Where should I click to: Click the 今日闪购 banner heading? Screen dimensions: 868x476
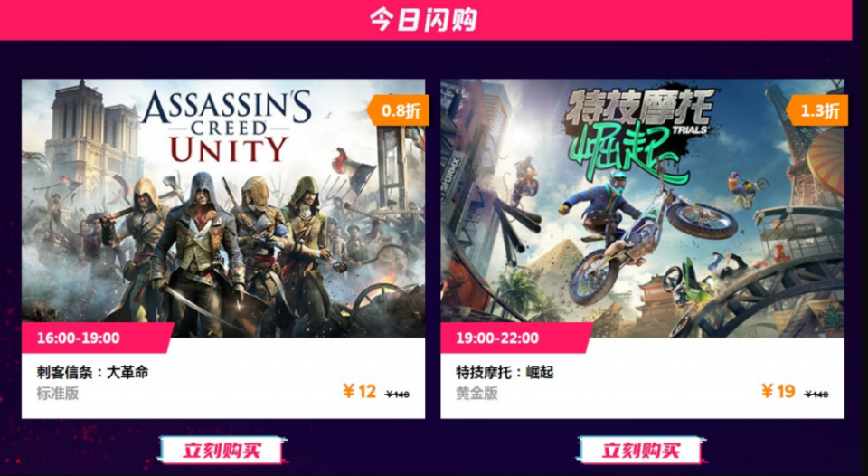pos(423,20)
